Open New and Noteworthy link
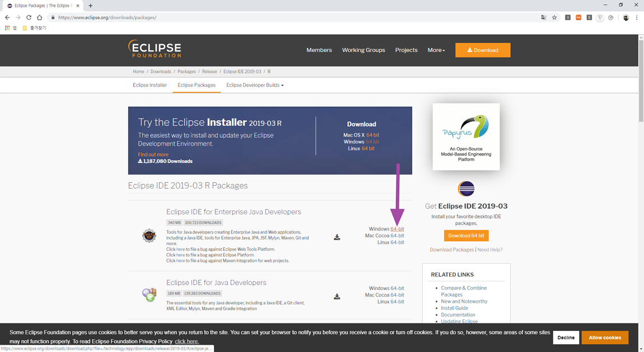Screen dimensions: 644x352 click(x=464, y=301)
